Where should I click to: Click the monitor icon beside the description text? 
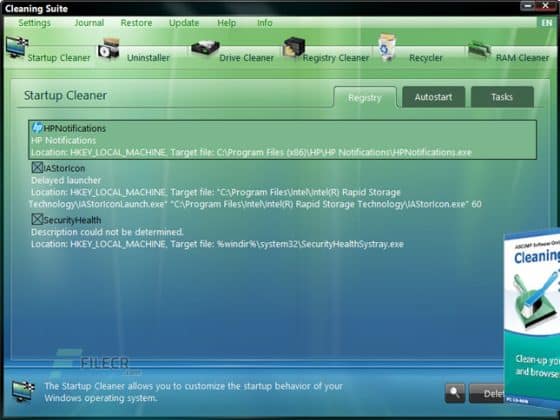tap(23, 391)
